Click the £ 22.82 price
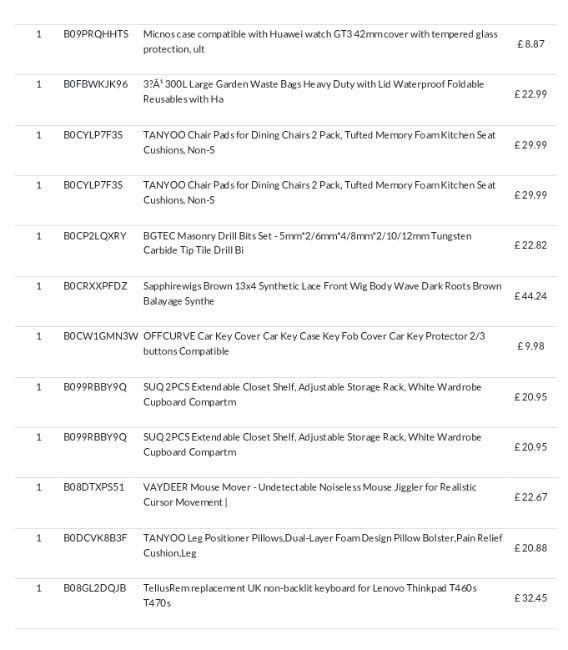The image size is (568, 650). click(531, 245)
